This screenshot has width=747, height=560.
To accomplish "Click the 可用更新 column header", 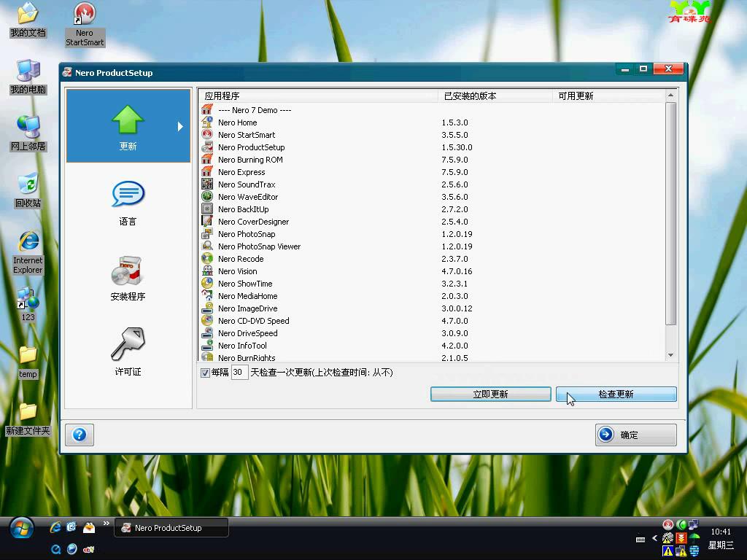I will tap(608, 96).
